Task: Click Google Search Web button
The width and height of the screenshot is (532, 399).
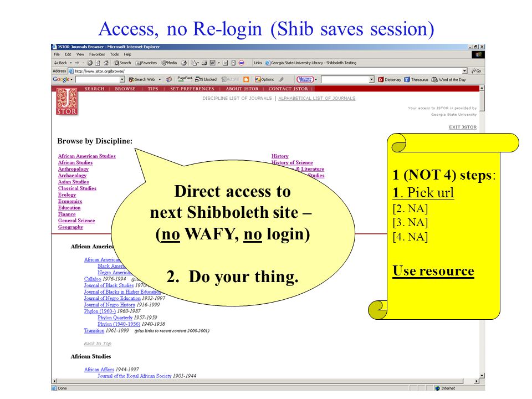Action: 142,79
